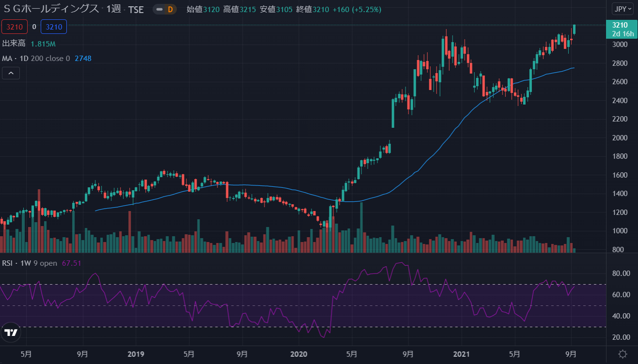The image size is (638, 364).
Task: Click 2800 on the price axis
Action: [620, 63]
